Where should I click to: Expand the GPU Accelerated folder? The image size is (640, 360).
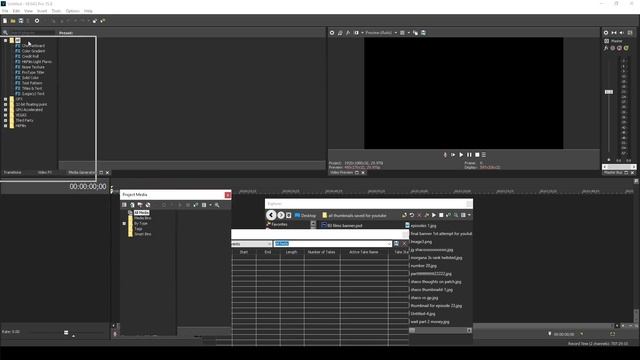(6, 110)
